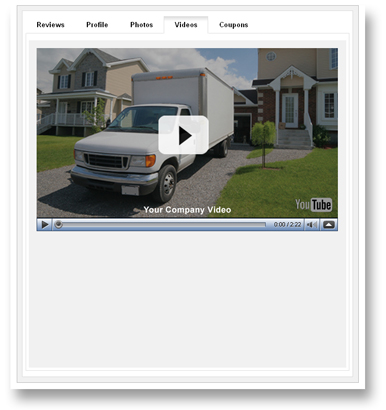Select the Photos tab
The width and height of the screenshot is (386, 410).
pyautogui.click(x=141, y=25)
